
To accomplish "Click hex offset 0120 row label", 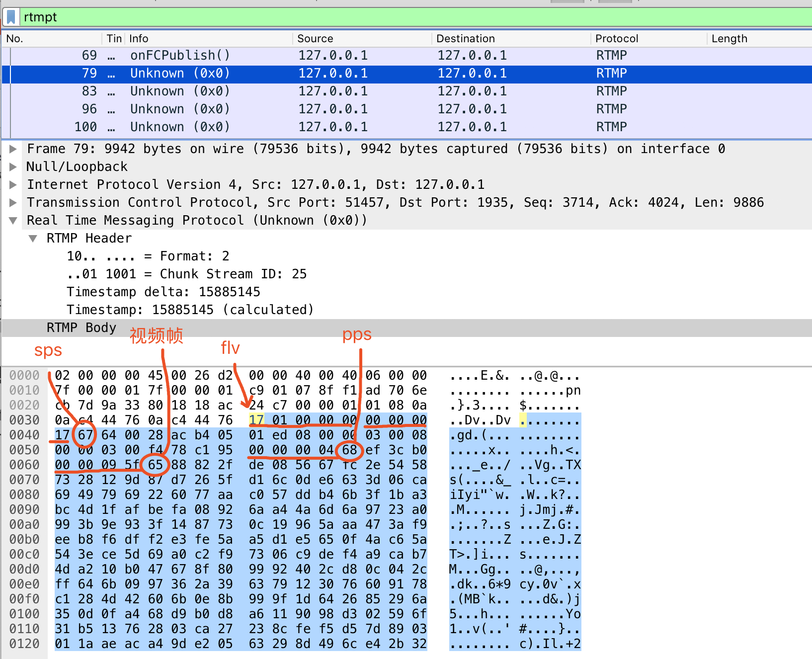I will [24, 644].
